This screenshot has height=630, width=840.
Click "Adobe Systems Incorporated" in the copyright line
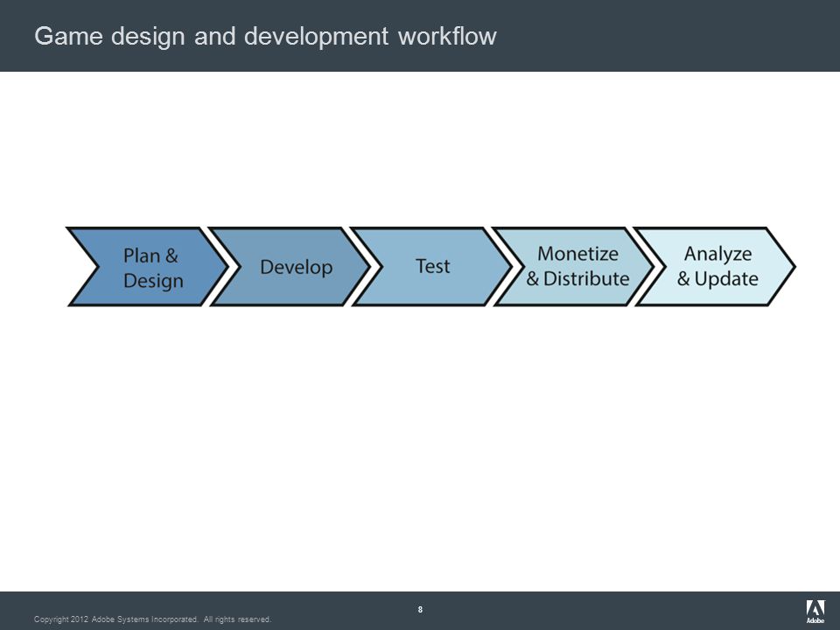(x=144, y=619)
